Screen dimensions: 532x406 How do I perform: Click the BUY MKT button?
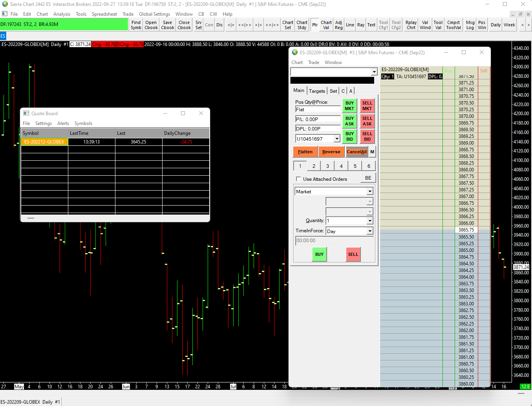point(349,106)
